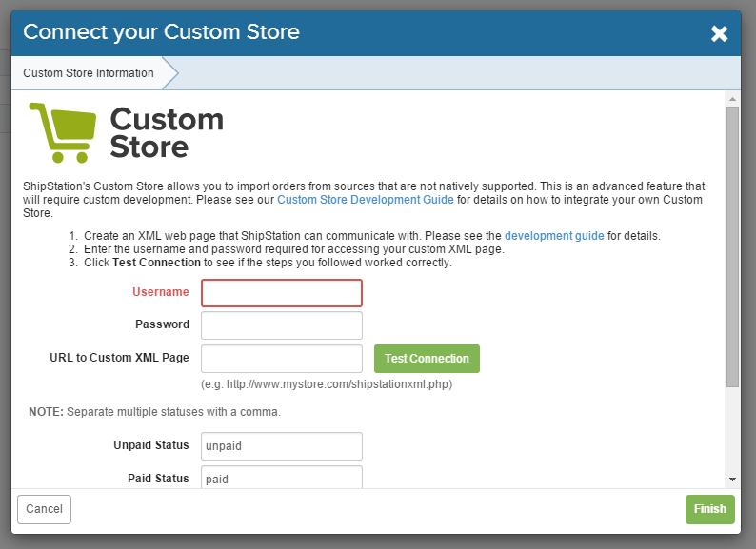Click the scrollbar down arrow
Viewport: 756px width, 549px height.
pos(732,480)
